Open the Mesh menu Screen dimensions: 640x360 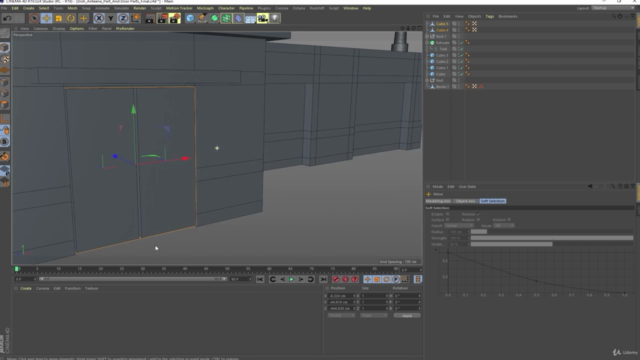click(72, 8)
